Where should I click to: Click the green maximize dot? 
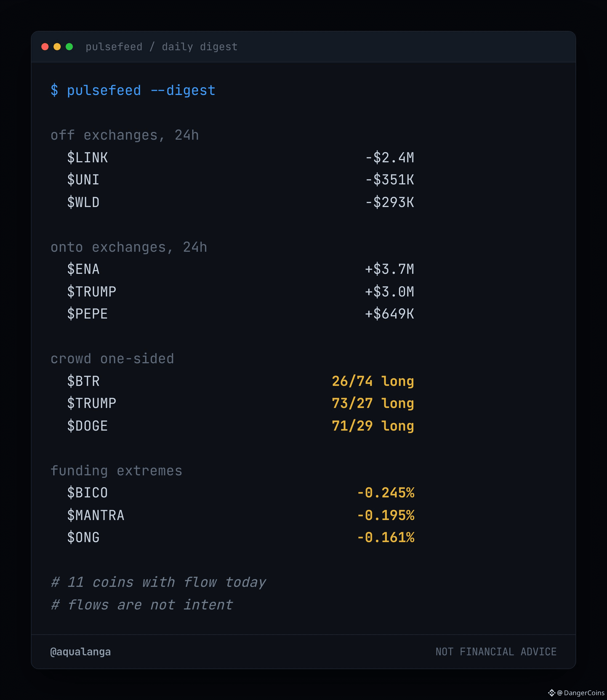pyautogui.click(x=69, y=47)
